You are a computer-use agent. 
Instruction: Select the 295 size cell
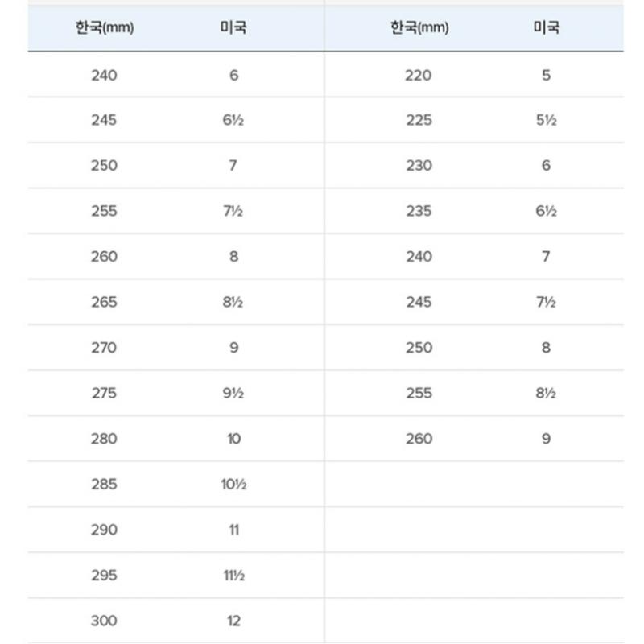(104, 576)
